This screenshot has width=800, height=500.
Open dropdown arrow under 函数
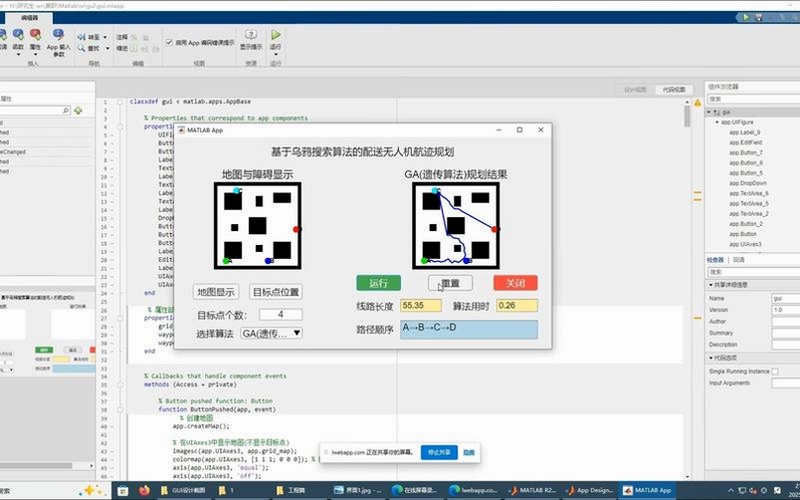18,54
